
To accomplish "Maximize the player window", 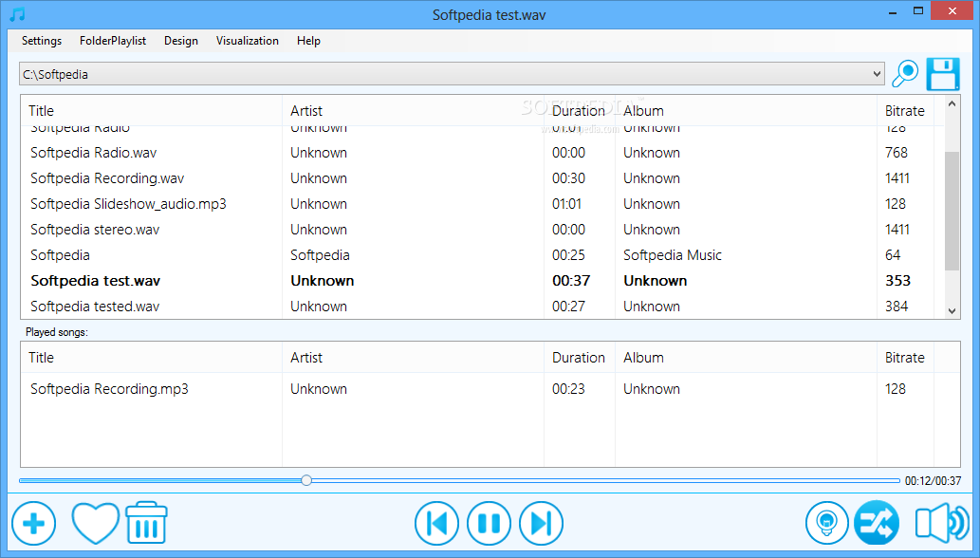I will tap(918, 10).
